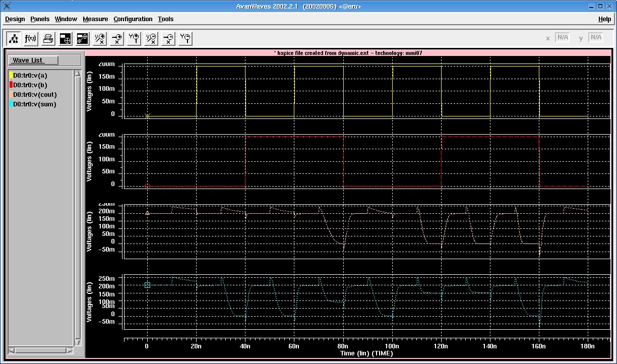Screen dimensions: 617x364
Task: Open the Design menu
Action: pyautogui.click(x=15, y=19)
